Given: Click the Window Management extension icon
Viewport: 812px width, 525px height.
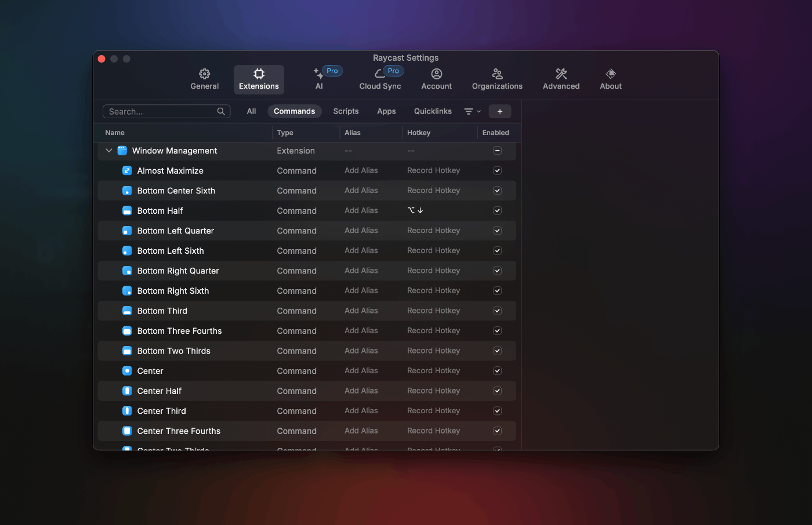Looking at the screenshot, I should click(122, 151).
